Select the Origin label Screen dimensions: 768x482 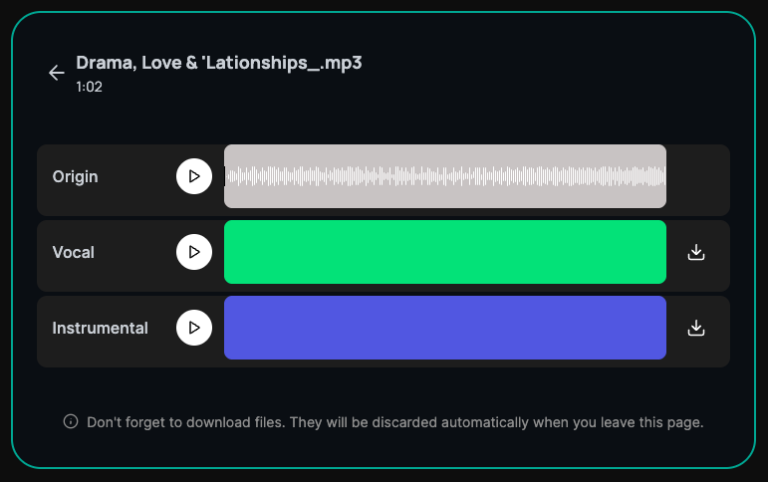click(75, 177)
